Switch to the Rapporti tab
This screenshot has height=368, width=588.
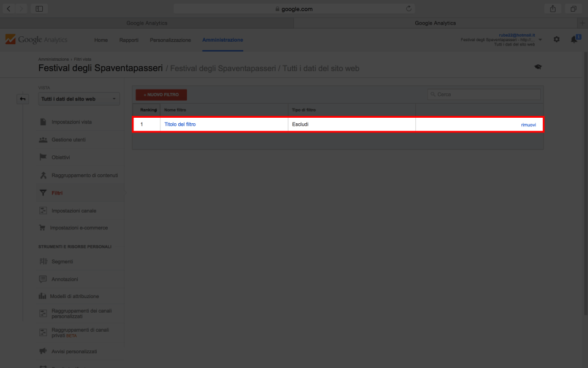tap(129, 39)
